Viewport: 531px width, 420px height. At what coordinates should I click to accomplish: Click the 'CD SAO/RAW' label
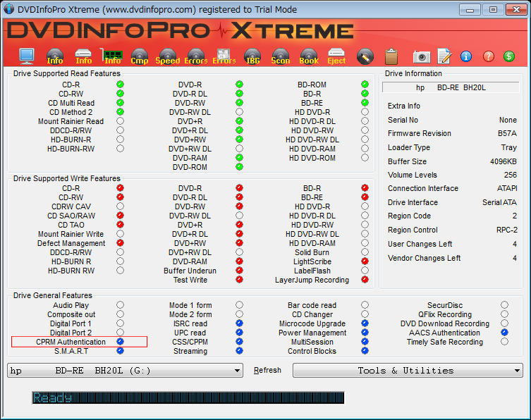(x=71, y=216)
